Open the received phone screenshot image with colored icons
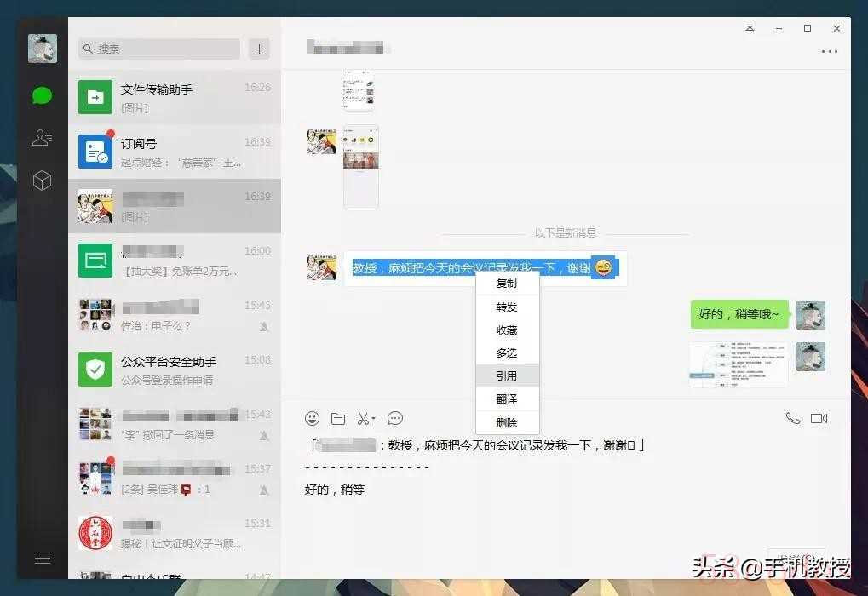The width and height of the screenshot is (868, 596). click(361, 167)
